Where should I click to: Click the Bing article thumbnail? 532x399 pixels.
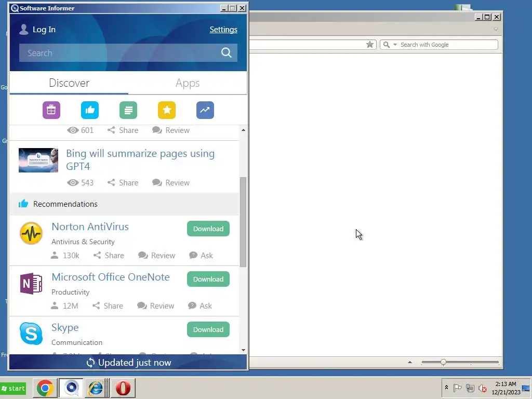(x=38, y=160)
